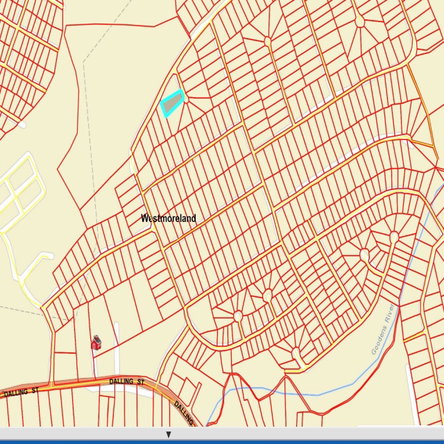Click the DALLING ST label at left edge
Screen dimensions: 444x444
coord(21,391)
